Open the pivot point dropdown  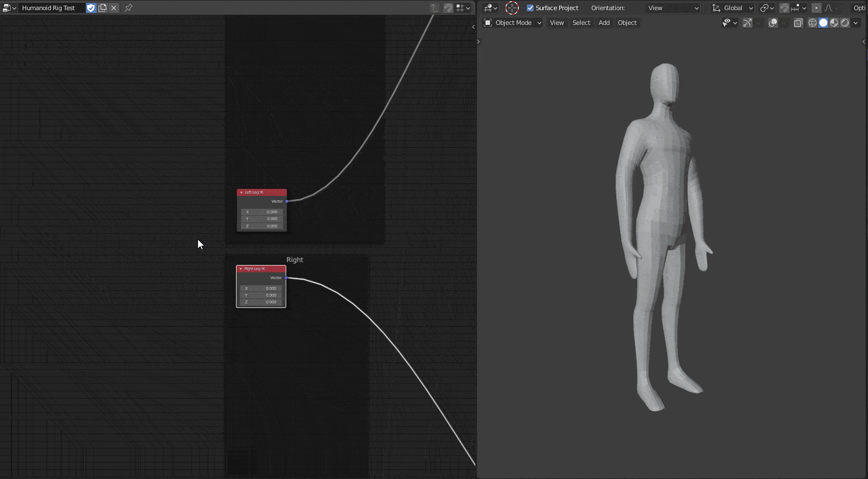coord(767,8)
